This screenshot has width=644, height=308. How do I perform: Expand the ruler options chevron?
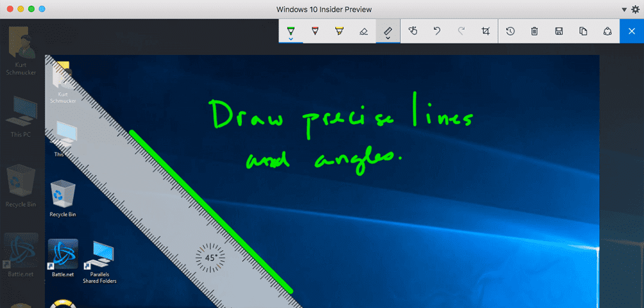pos(388,38)
